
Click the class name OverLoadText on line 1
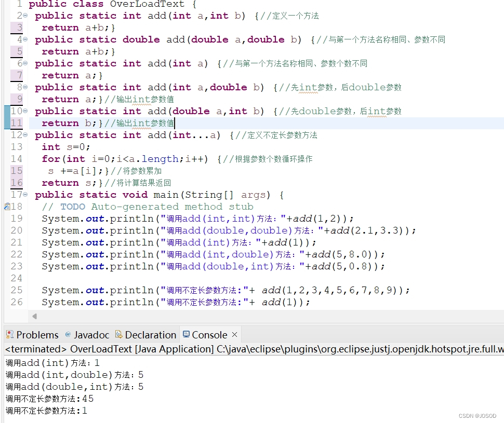pos(147,4)
